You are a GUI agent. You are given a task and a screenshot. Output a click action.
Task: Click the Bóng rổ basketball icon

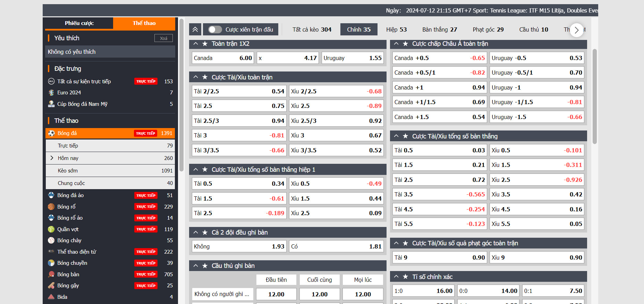coord(51,207)
